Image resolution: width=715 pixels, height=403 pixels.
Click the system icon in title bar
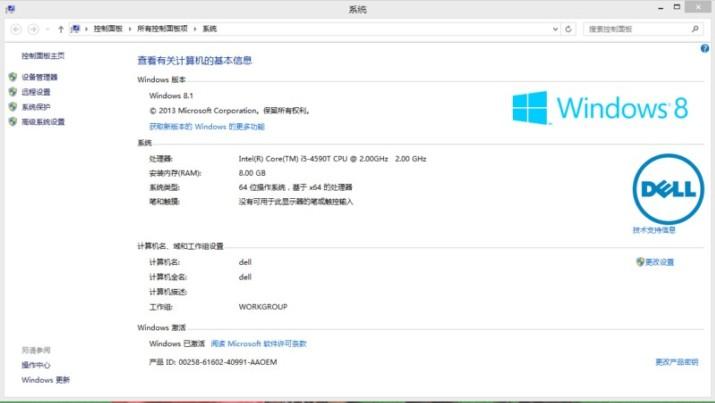[10, 9]
